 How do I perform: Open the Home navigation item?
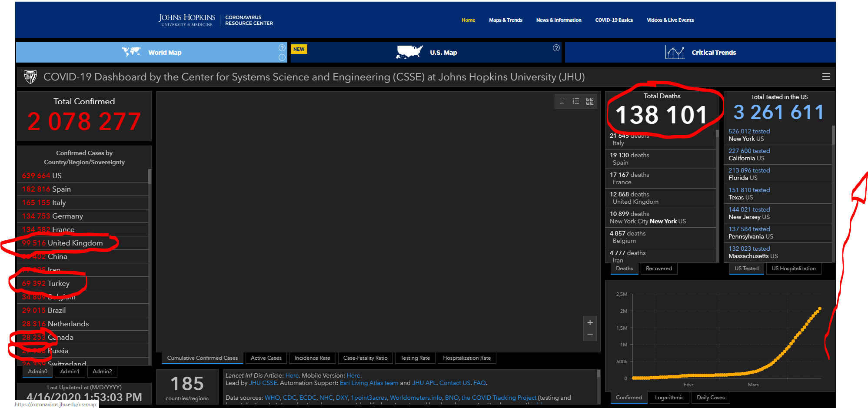point(468,20)
